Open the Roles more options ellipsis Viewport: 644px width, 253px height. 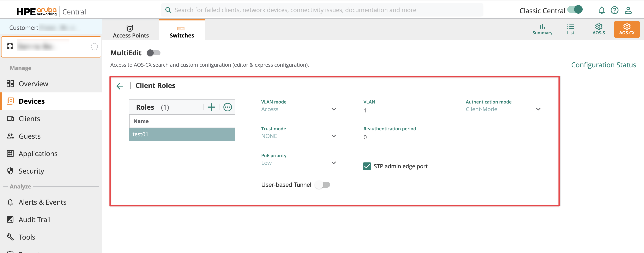(x=227, y=107)
